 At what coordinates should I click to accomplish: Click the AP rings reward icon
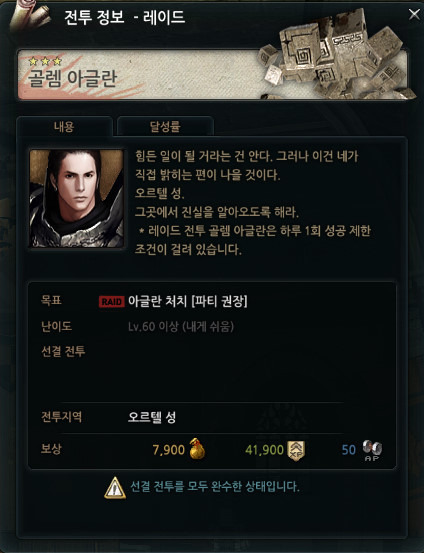(x=372, y=450)
